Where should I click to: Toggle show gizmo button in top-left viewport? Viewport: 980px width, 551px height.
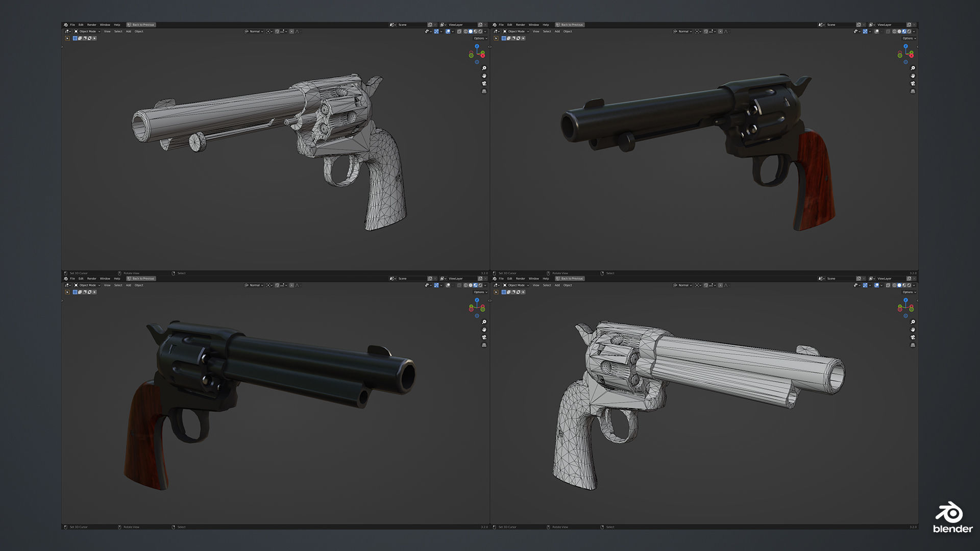[x=436, y=31]
